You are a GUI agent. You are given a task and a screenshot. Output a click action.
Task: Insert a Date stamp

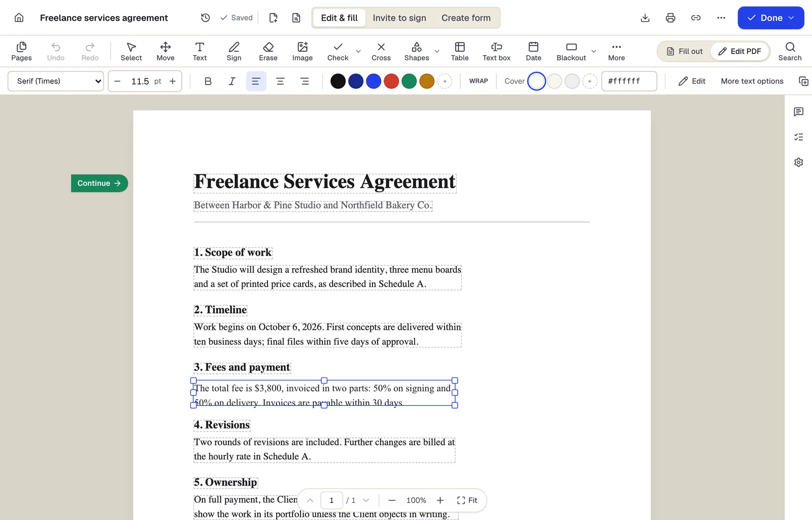pos(533,51)
